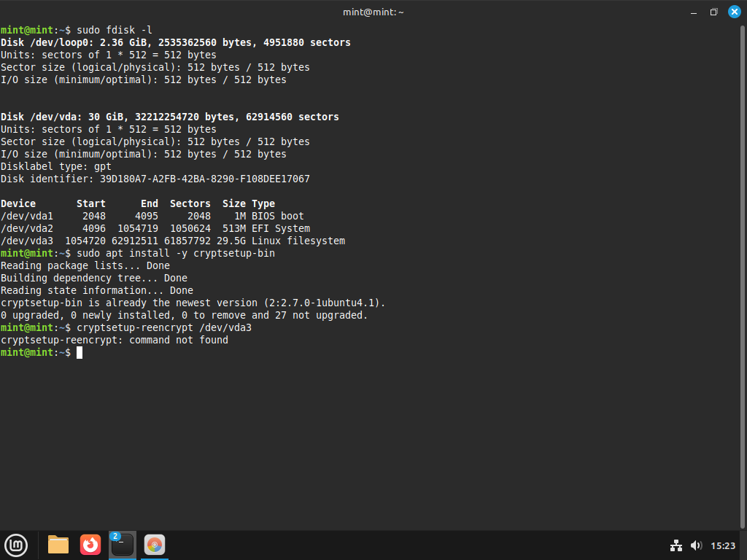
Task: Close the terminal window
Action: [x=734, y=12]
